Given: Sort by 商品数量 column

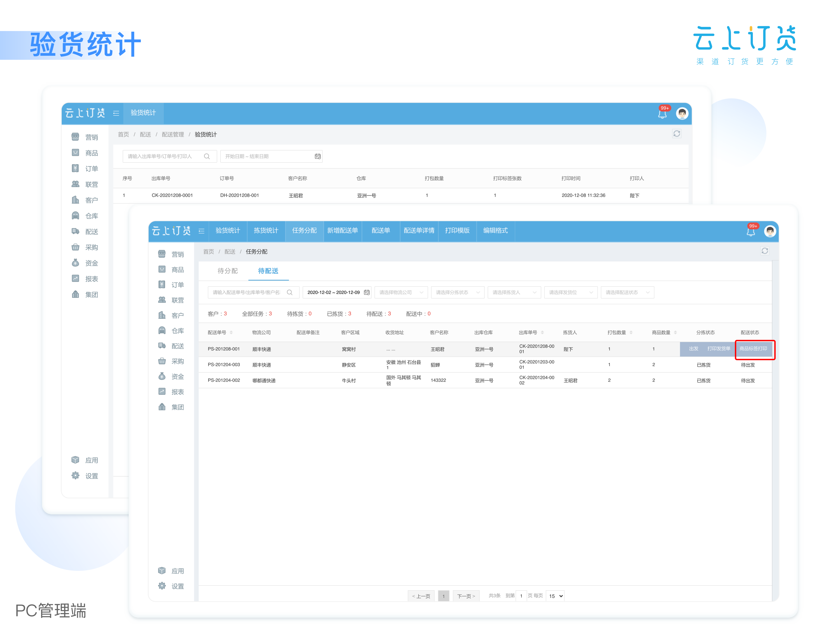Looking at the screenshot, I should tap(675, 332).
